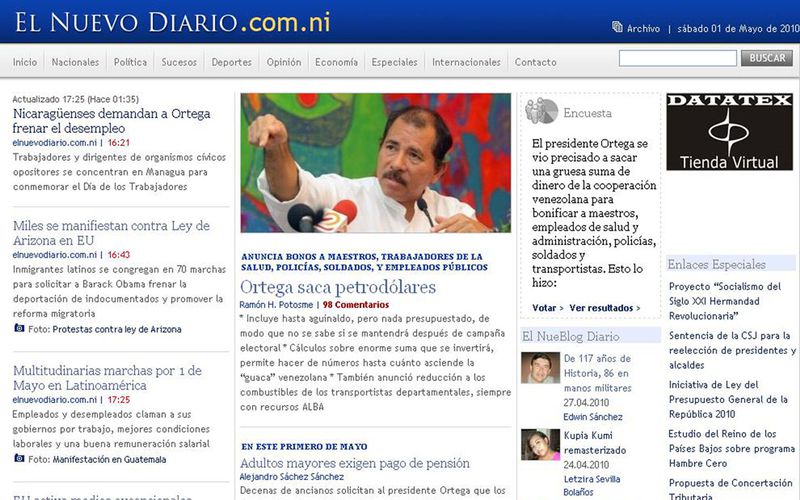The height and width of the screenshot is (500, 800).
Task: Open author link Ramón H. Potosme
Action: pyautogui.click(x=276, y=305)
